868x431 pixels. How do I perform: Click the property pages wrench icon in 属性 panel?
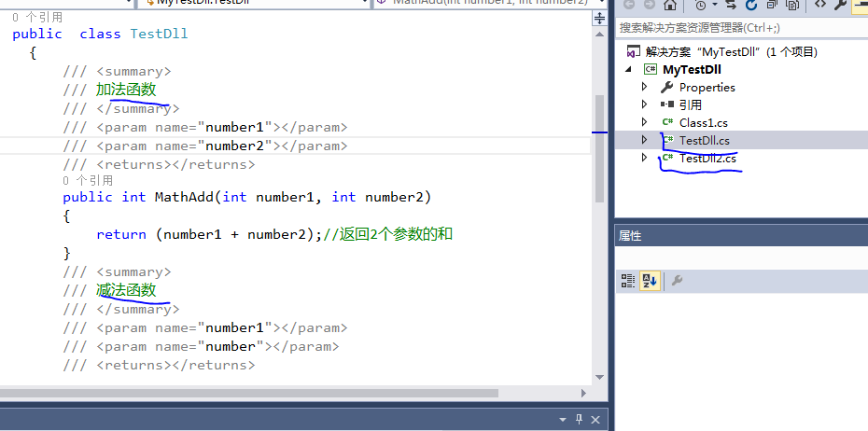click(677, 281)
